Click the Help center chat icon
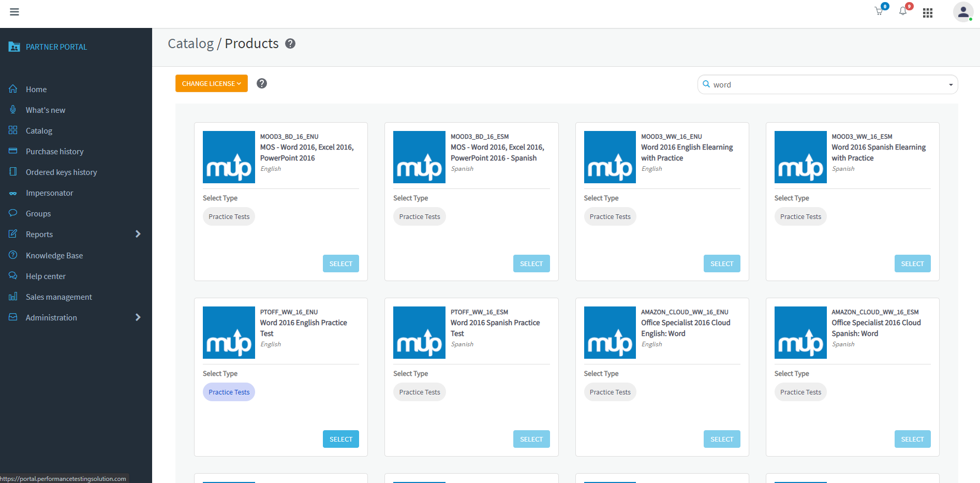The height and width of the screenshot is (483, 980). click(13, 276)
